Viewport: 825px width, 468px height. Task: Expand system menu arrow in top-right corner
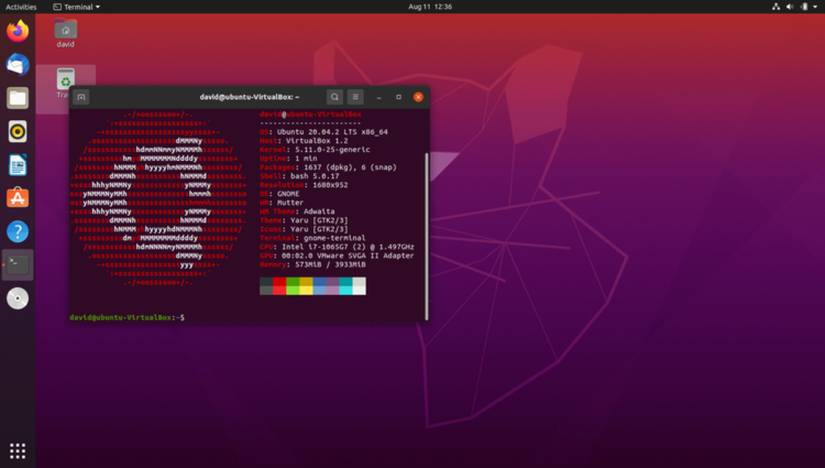pyautogui.click(x=815, y=6)
